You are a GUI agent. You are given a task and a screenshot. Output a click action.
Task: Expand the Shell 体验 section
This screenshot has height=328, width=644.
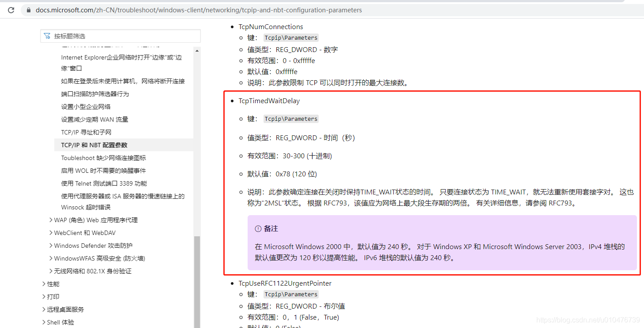coord(44,322)
